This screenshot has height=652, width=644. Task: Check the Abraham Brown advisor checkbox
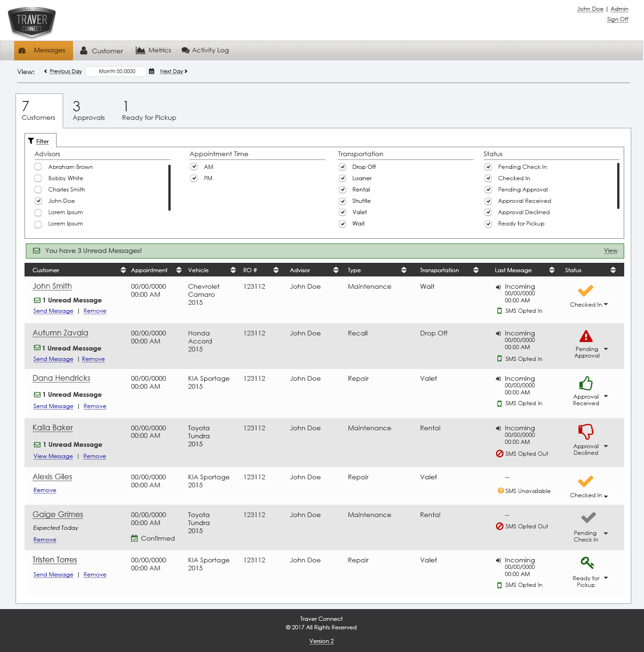(x=38, y=167)
